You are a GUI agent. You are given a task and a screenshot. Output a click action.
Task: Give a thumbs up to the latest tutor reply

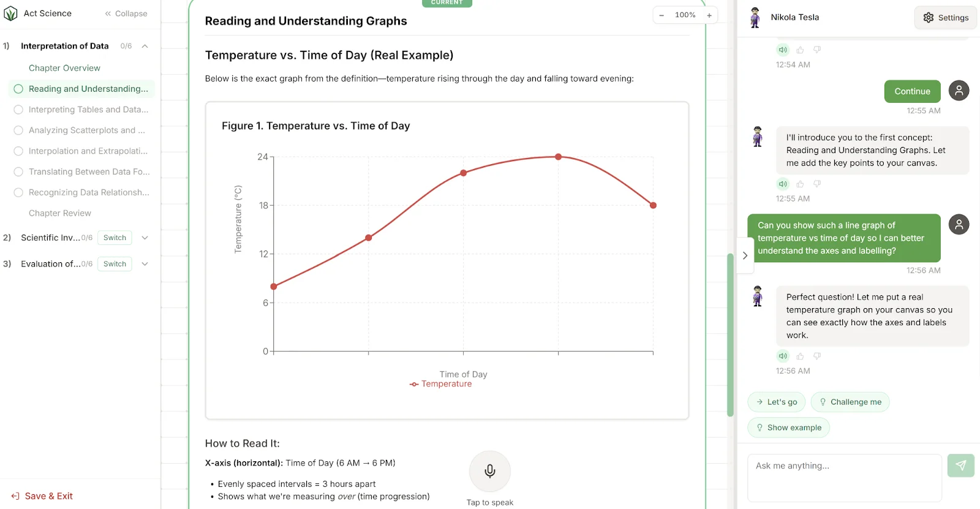[800, 356]
